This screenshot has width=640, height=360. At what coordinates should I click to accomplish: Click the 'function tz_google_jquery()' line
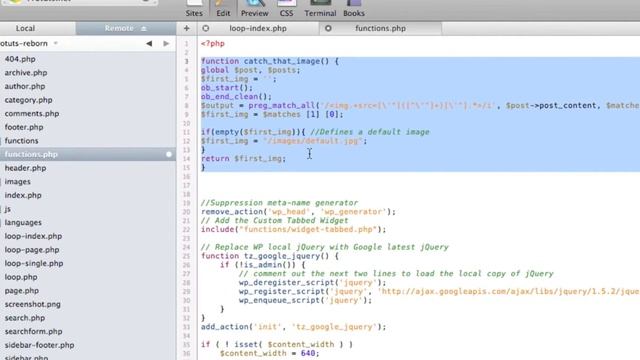click(x=269, y=256)
